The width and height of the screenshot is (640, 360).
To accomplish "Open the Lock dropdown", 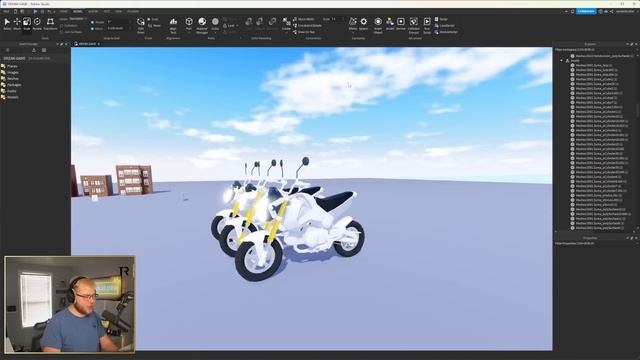I will point(231,25).
